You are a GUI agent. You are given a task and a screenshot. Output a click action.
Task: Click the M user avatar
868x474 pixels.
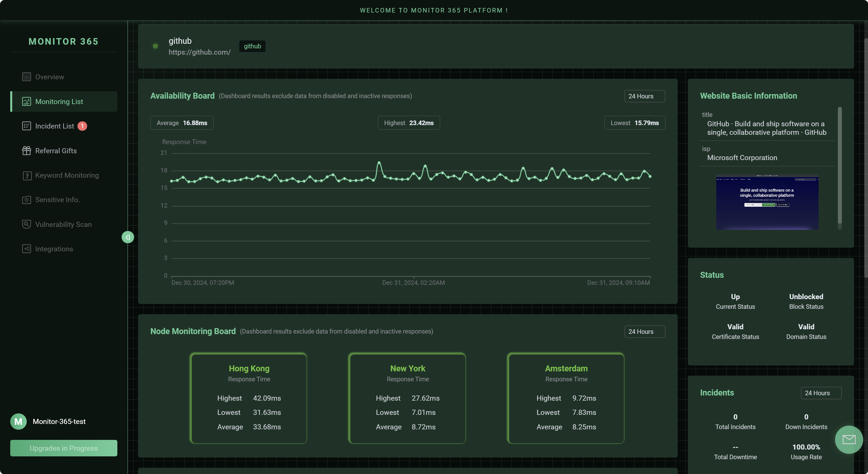click(x=18, y=421)
